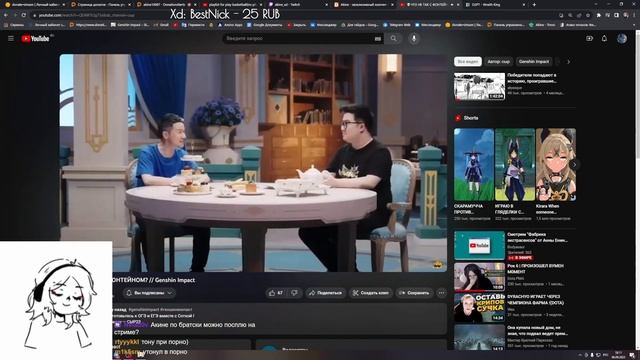
Task: Select the Все видео filter chip
Action: [x=468, y=62]
